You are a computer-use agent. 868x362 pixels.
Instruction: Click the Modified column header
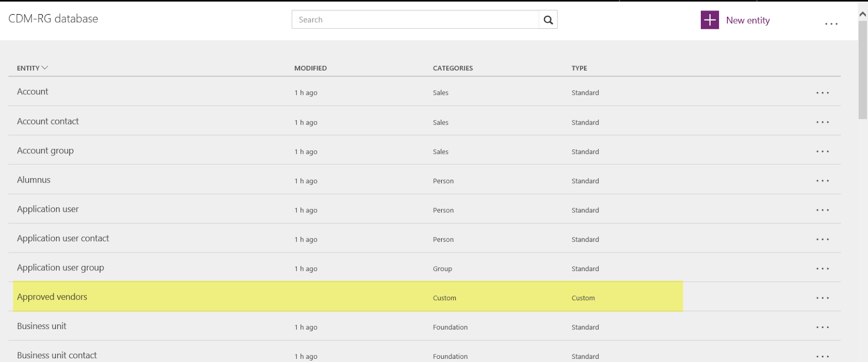[x=310, y=68]
